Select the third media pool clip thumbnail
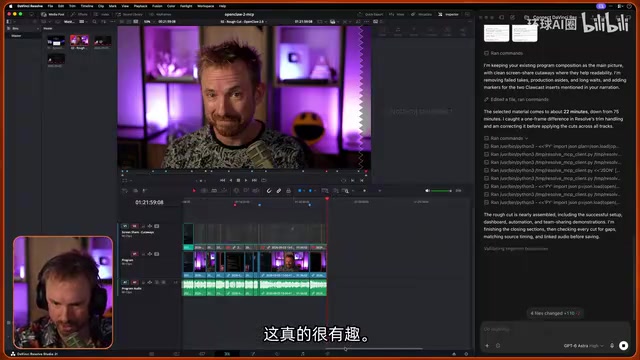The height and width of the screenshot is (360, 640). point(102,41)
